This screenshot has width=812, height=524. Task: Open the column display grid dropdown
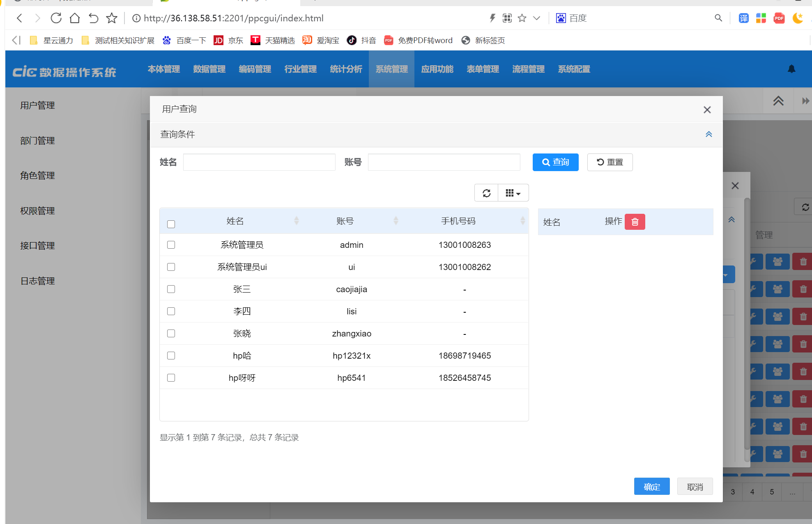point(513,193)
